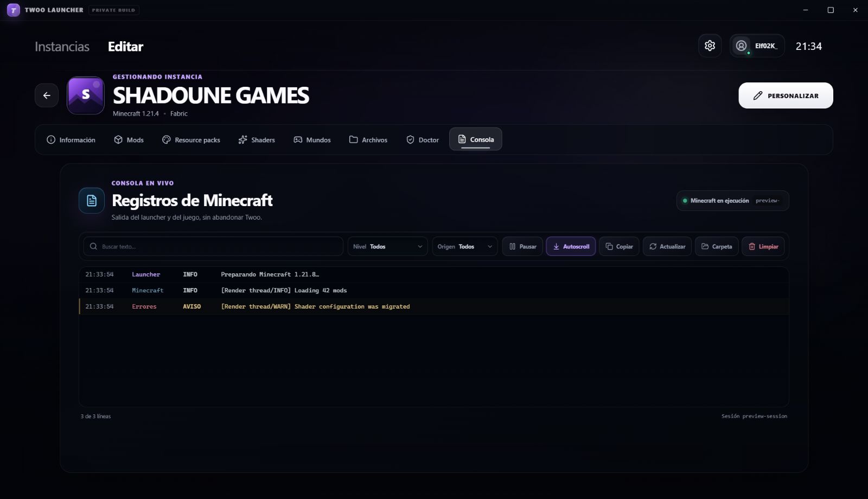Screen dimensions: 868x499
Task: Pause the console with Pausar
Action: [522, 246]
